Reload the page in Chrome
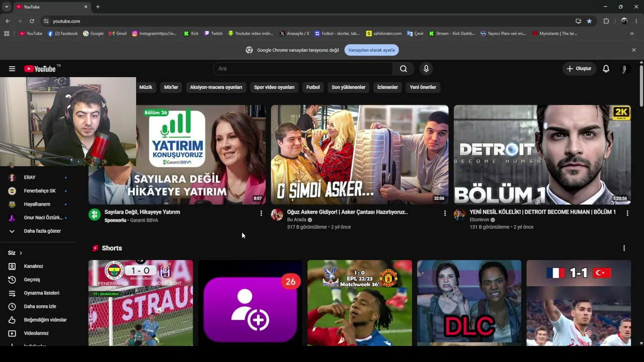 click(x=32, y=21)
